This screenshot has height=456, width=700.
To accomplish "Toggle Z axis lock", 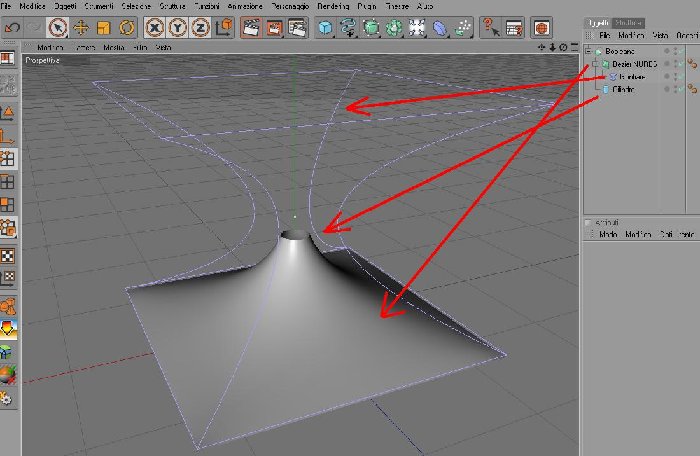I will 200,28.
